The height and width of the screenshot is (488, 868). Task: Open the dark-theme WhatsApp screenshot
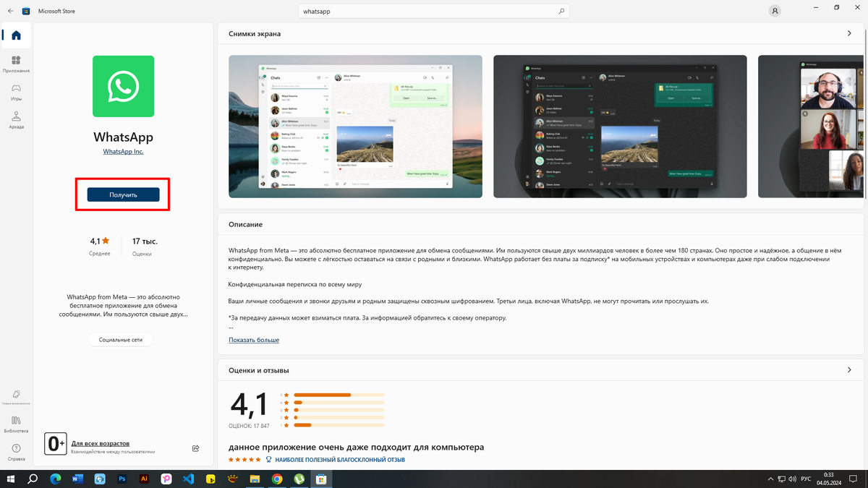click(620, 127)
